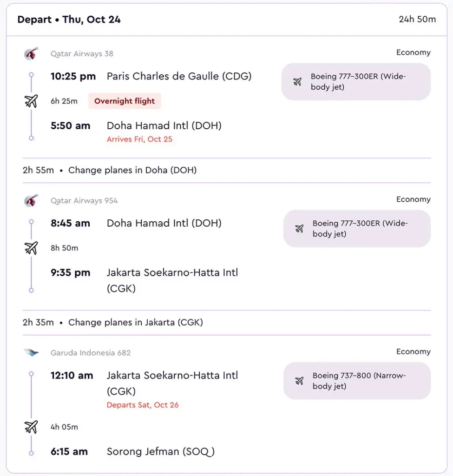Select Sorong Jefman (SOQ) arrival airport

[x=161, y=451]
